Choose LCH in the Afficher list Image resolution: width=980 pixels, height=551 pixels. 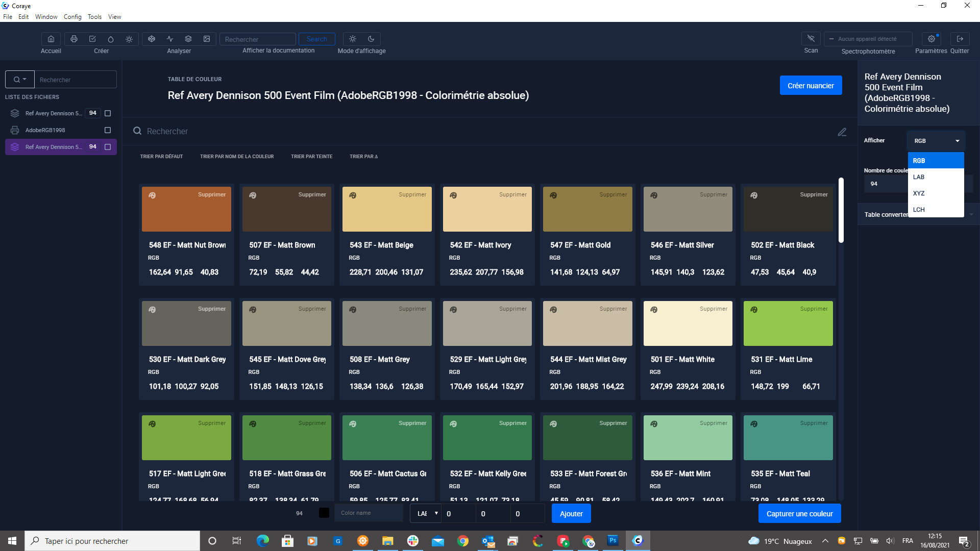pyautogui.click(x=936, y=210)
